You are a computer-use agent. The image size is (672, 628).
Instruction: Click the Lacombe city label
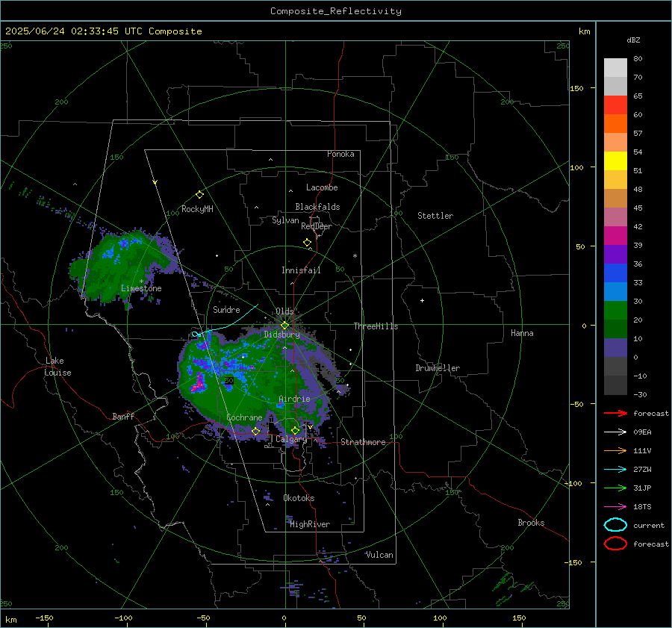coord(322,187)
